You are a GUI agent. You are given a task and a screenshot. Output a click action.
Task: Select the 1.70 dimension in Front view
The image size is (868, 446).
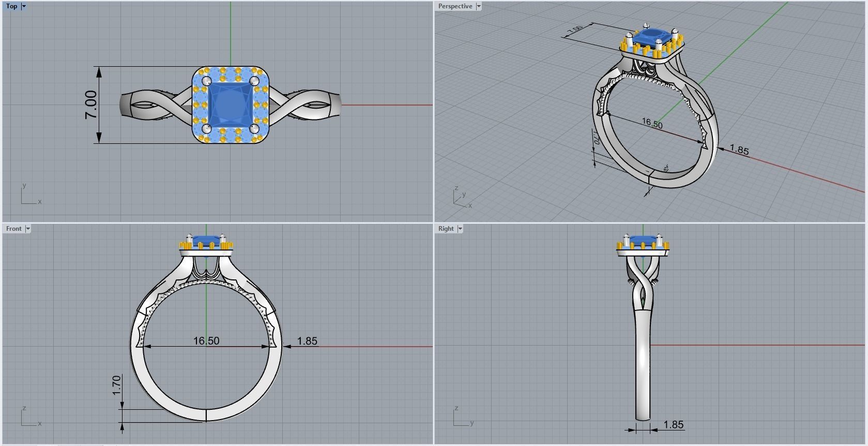[116, 385]
